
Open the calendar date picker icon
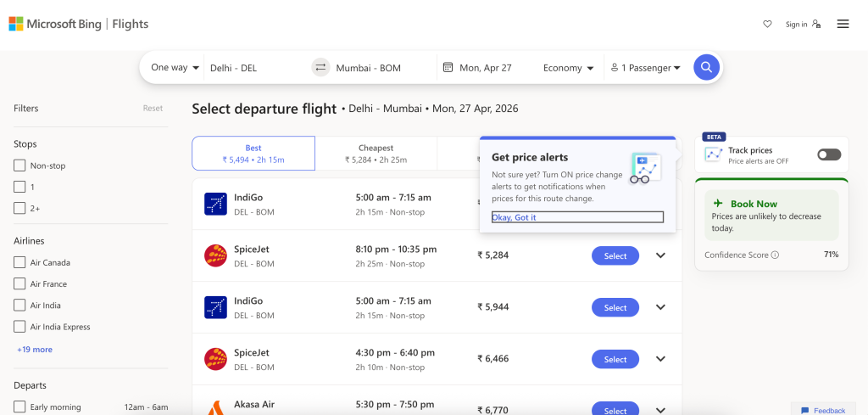[x=448, y=68]
